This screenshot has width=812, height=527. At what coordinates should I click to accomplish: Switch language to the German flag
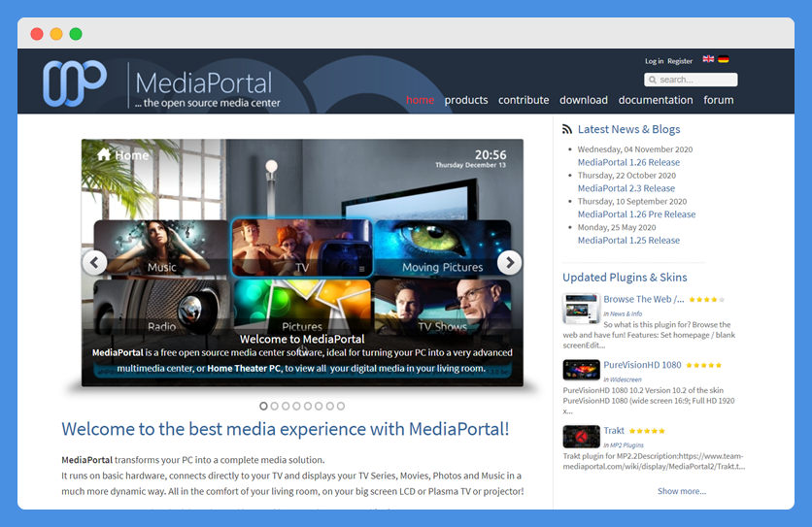pos(724,59)
